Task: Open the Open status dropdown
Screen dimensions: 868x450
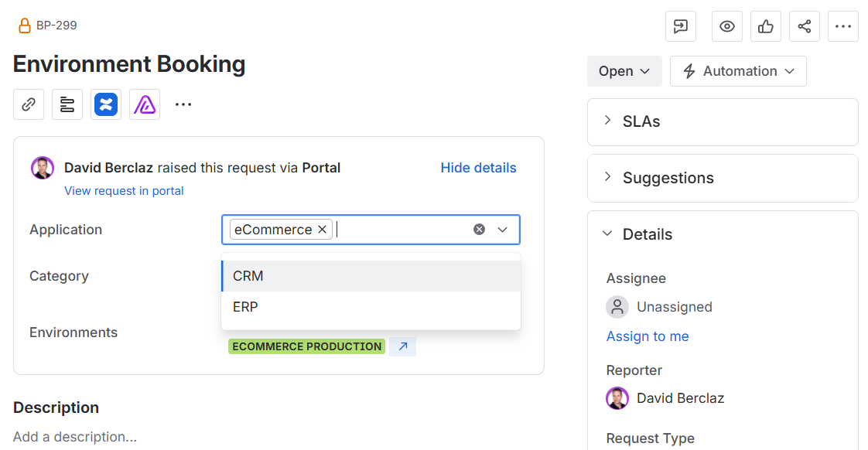Action: click(624, 71)
